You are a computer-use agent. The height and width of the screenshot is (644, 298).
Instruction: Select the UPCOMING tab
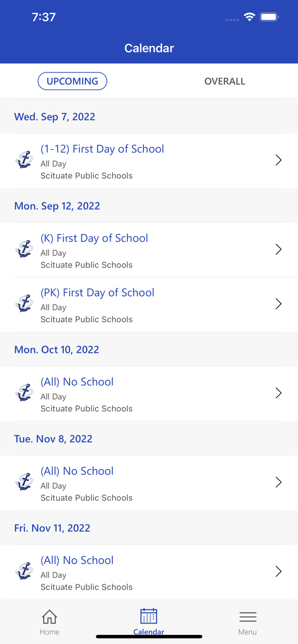(72, 81)
